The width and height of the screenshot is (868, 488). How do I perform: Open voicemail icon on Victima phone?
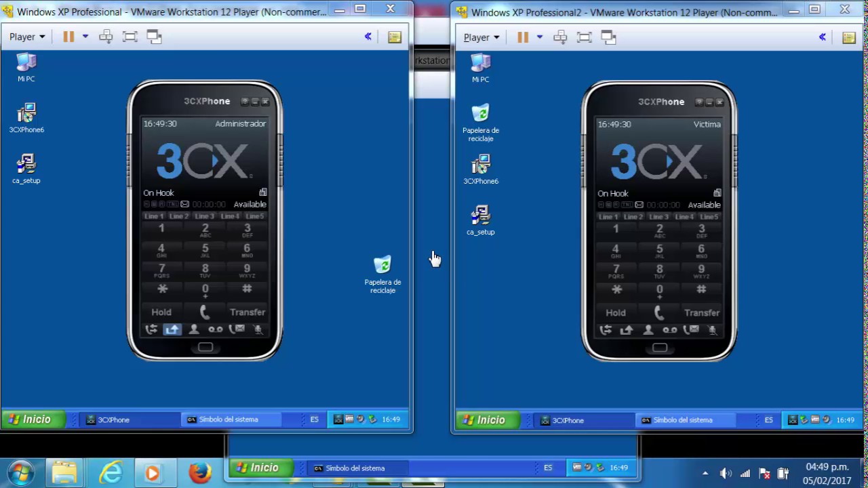point(669,330)
